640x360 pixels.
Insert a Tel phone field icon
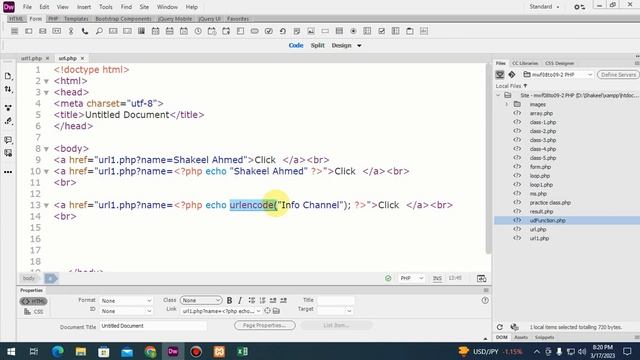[x=85, y=31]
